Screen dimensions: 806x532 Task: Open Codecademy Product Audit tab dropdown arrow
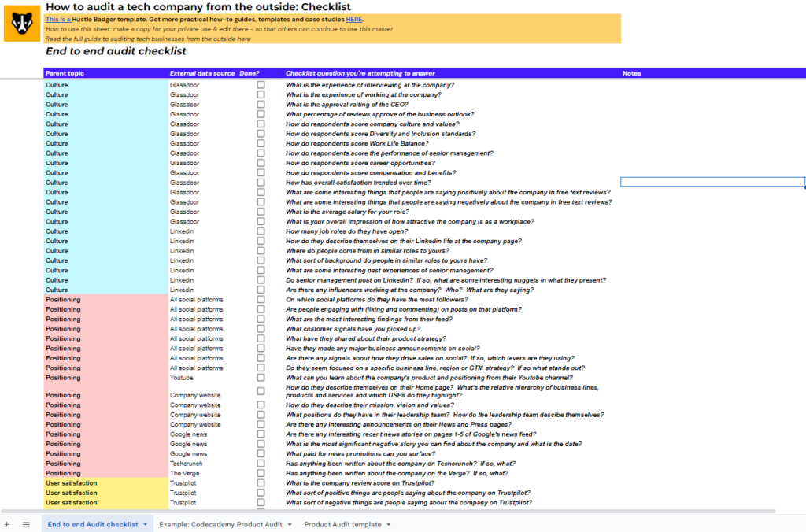coord(290,525)
